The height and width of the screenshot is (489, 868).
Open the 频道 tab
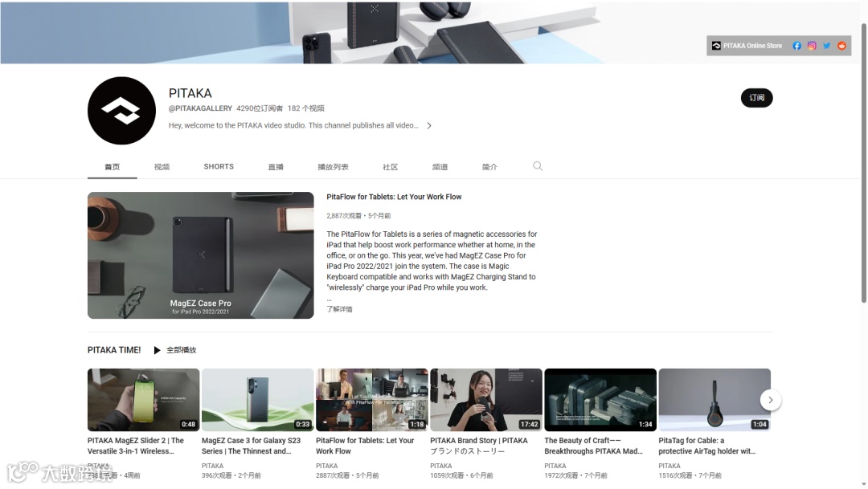tap(440, 166)
